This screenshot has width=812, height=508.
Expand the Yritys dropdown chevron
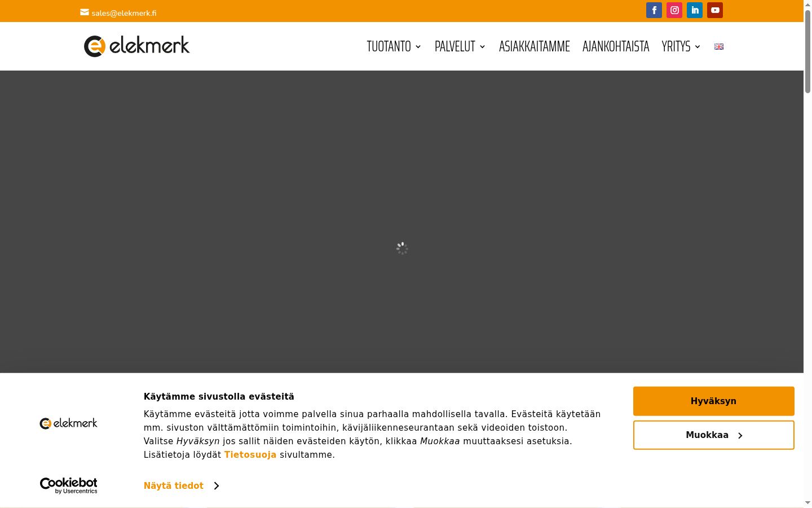click(698, 47)
